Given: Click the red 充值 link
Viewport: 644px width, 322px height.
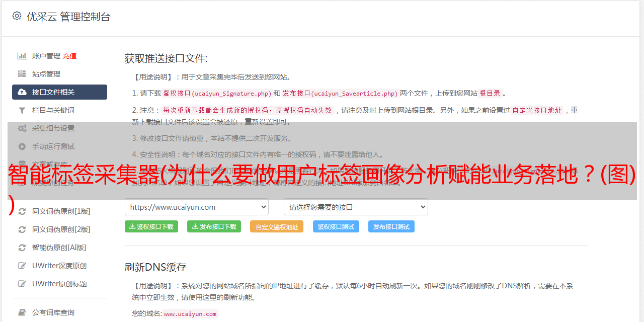Looking at the screenshot, I should [70, 56].
